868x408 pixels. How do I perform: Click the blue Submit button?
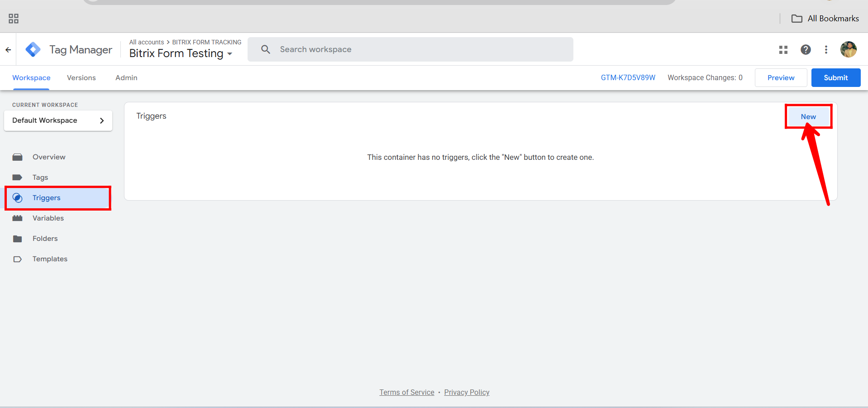pyautogui.click(x=836, y=78)
